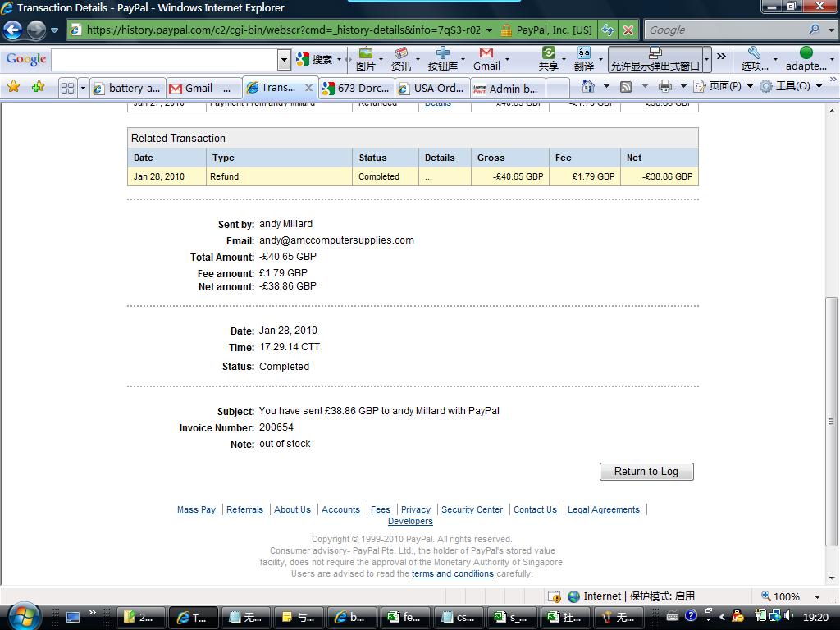
Task: Click the RSS feeds icon
Action: coord(626,86)
